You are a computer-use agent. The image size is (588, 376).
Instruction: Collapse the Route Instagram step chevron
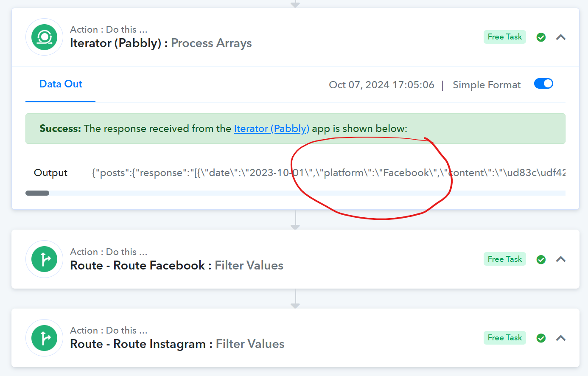point(561,338)
